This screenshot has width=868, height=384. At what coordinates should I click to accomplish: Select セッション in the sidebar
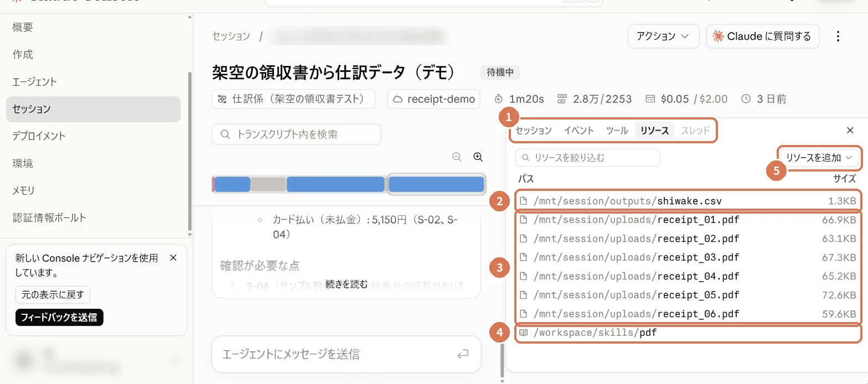pyautogui.click(x=93, y=109)
